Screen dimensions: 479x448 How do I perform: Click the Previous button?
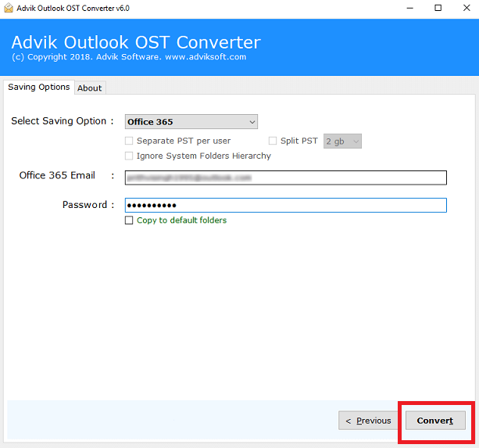(x=368, y=421)
